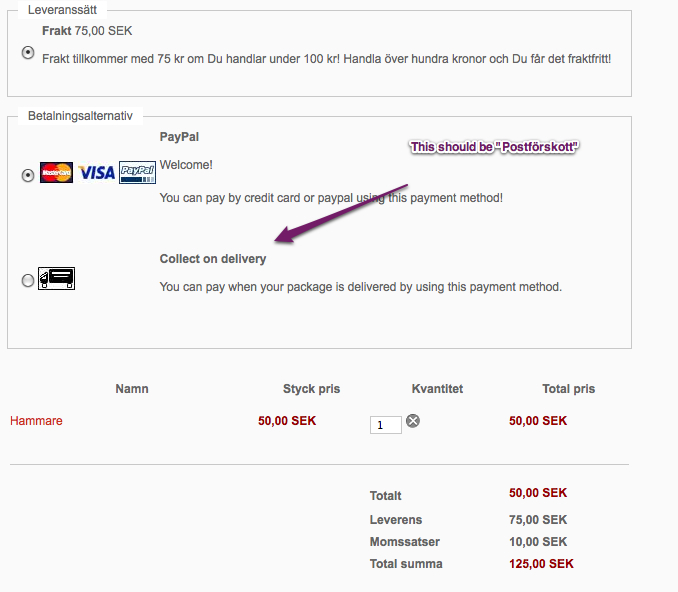Screen dimensions: 678x592
Task: Click the MasterCard logo icon
Action: point(57,173)
